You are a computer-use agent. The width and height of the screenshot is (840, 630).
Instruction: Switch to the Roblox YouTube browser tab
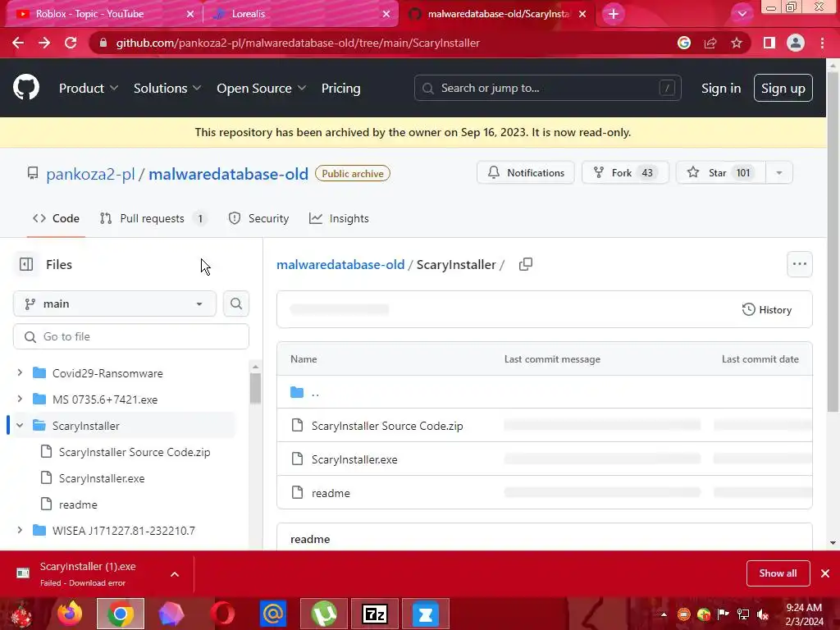coord(102,14)
